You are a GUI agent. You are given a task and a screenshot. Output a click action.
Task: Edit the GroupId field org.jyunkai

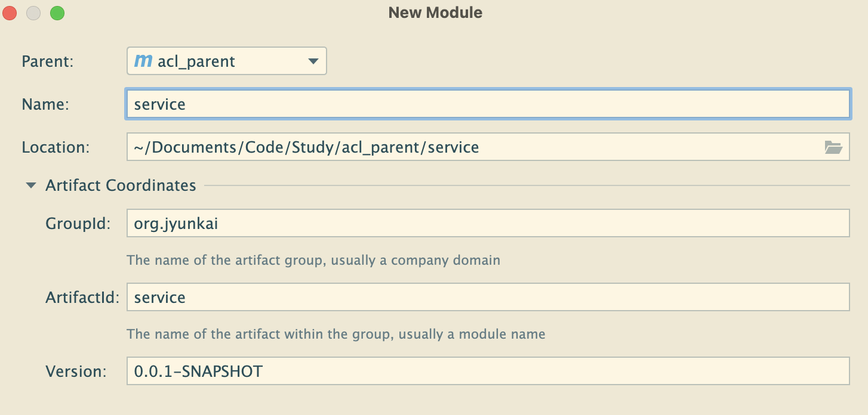coord(487,223)
